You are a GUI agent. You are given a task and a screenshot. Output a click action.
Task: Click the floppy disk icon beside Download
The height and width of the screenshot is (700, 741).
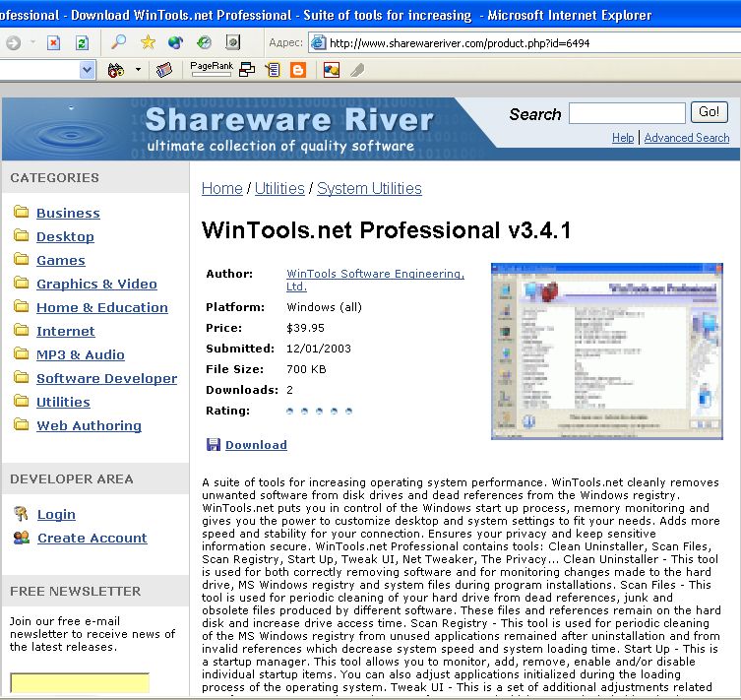pyautogui.click(x=214, y=444)
